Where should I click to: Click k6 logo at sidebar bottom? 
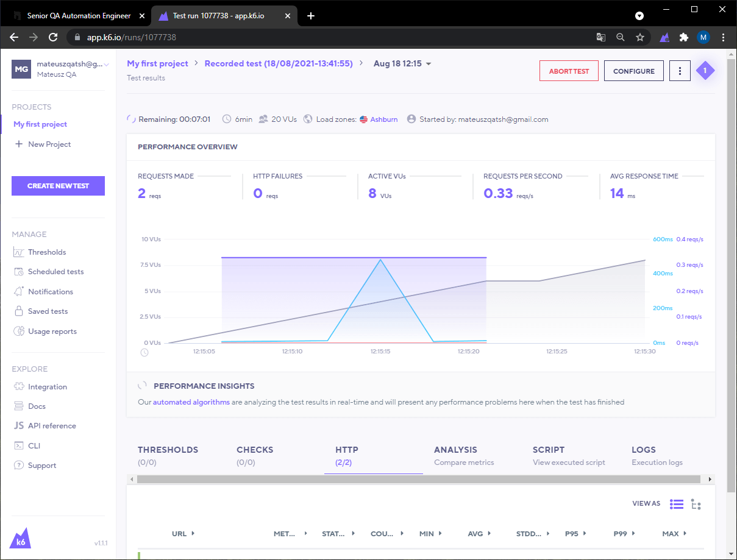point(21,538)
